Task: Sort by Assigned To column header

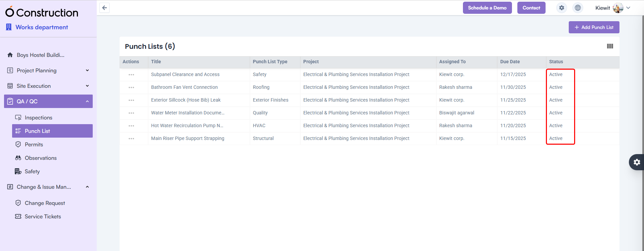Action: tap(452, 62)
